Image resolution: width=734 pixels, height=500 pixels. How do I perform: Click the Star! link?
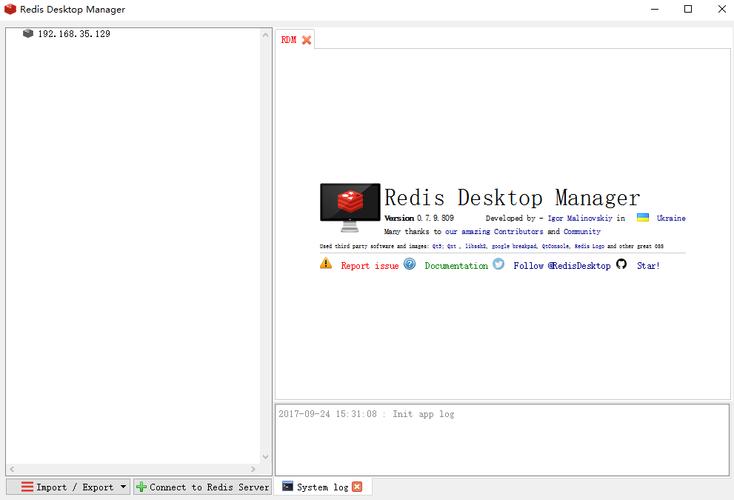[648, 265]
